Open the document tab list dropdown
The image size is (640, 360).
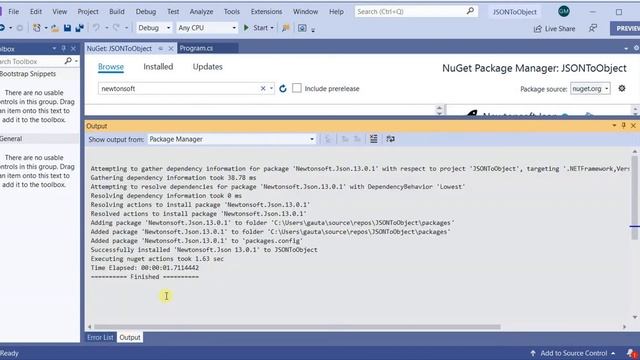pos(626,49)
